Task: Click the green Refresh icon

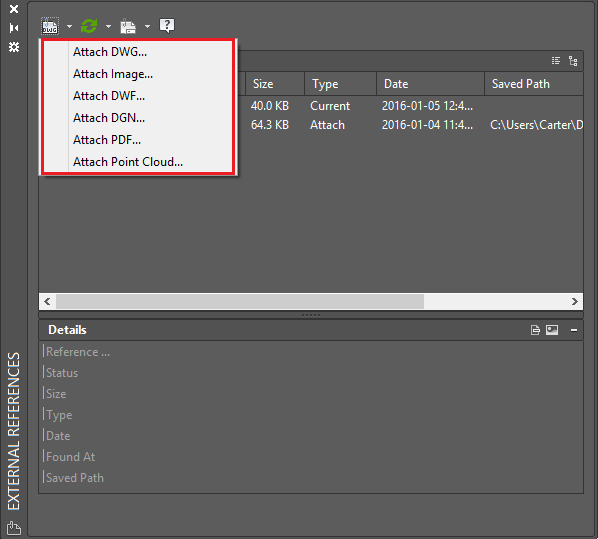Action: click(89, 26)
